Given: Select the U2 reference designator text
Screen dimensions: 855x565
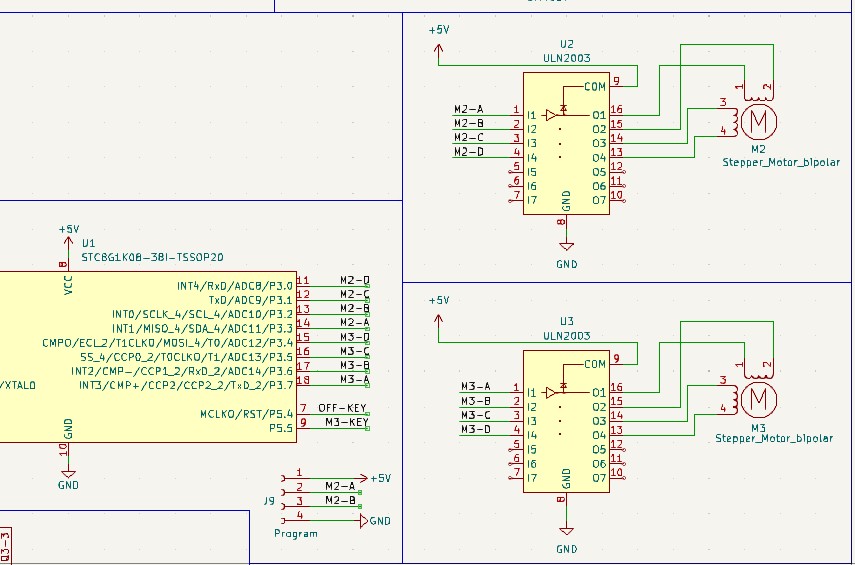Looking at the screenshot, I should (566, 44).
